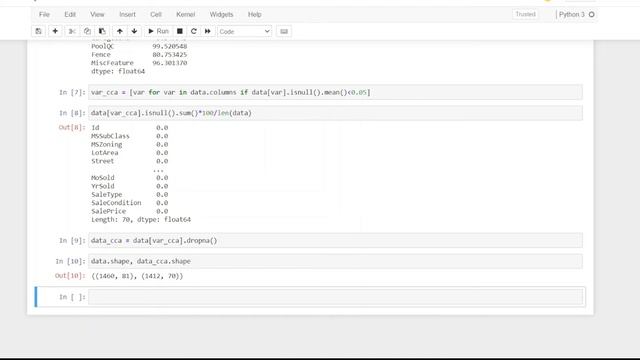Move selected cell up arrow
The width and height of the screenshot is (640, 360).
click(120, 31)
